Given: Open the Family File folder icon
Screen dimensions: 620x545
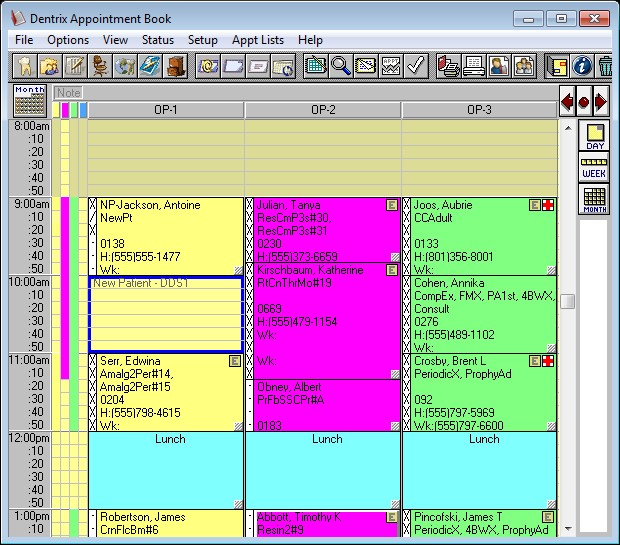Looking at the screenshot, I should (49, 66).
